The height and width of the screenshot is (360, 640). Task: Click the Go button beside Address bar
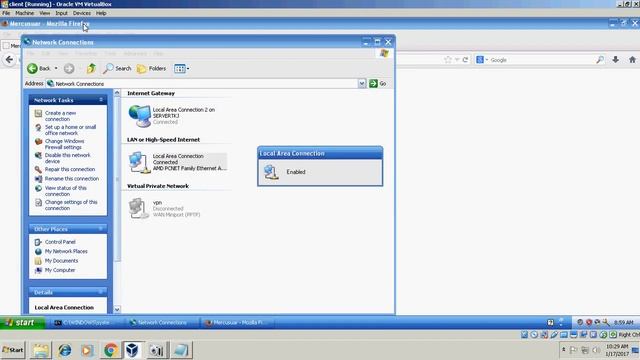pyautogui.click(x=378, y=83)
